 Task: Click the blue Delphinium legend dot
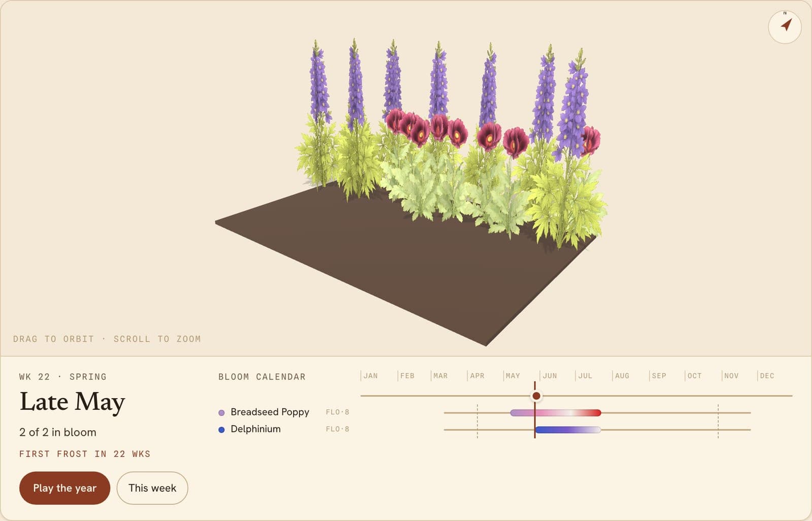221,430
